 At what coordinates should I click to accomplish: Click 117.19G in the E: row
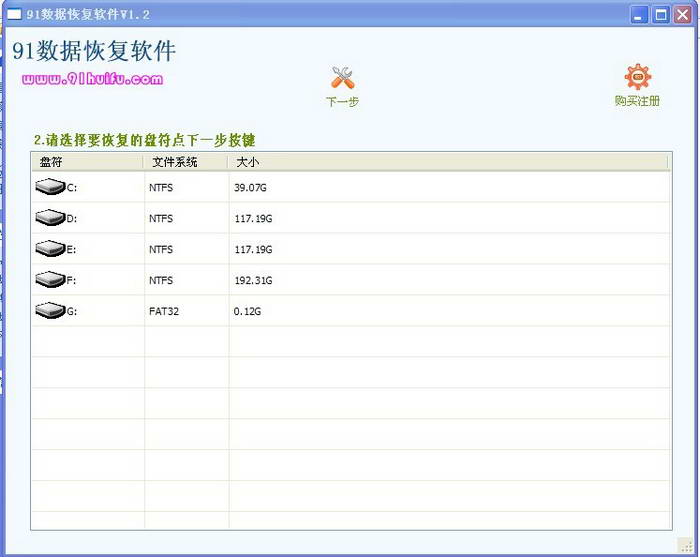click(x=253, y=249)
